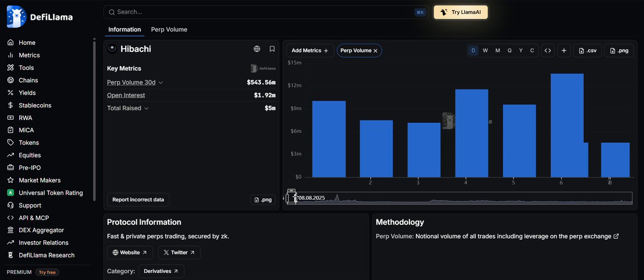Viewport: 644px width, 280px height.
Task: Switch to the Perp Volume tab
Action: pyautogui.click(x=169, y=30)
